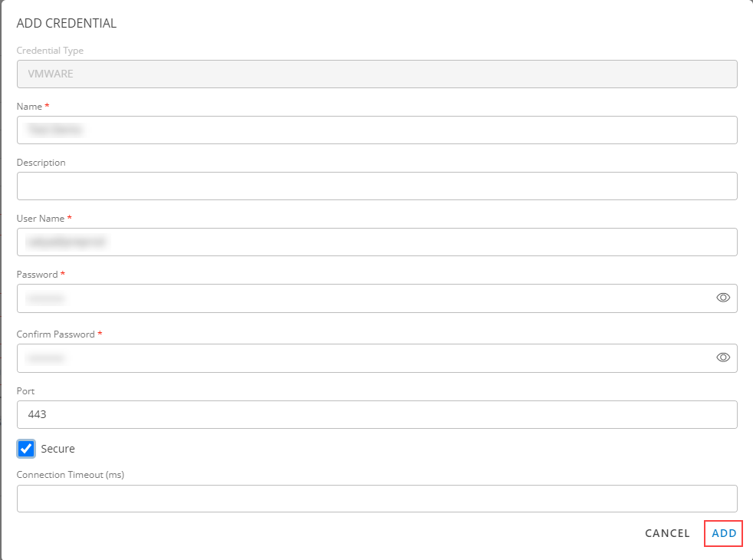The width and height of the screenshot is (753, 560).
Task: Select the User Name input field
Action: click(x=376, y=242)
